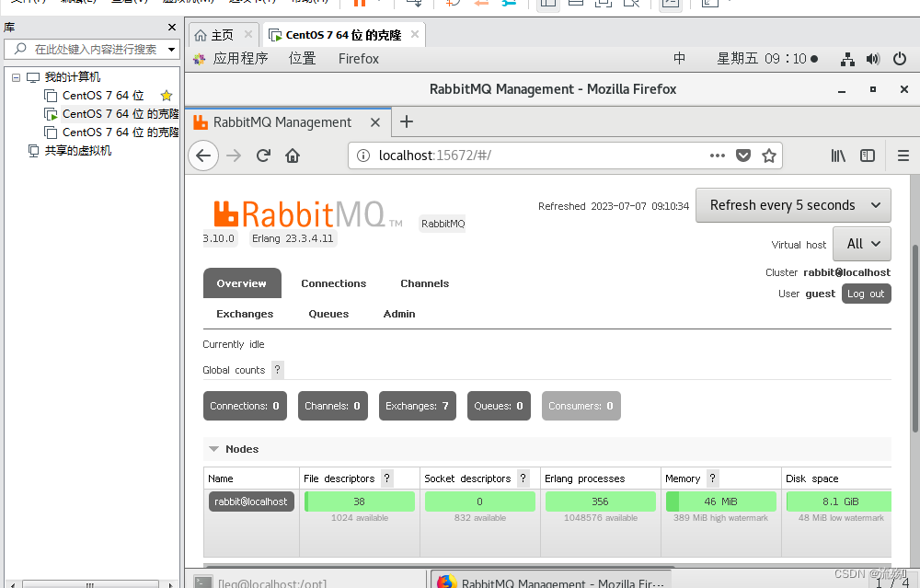
Task: Open the Firefox library icon
Action: 838,156
